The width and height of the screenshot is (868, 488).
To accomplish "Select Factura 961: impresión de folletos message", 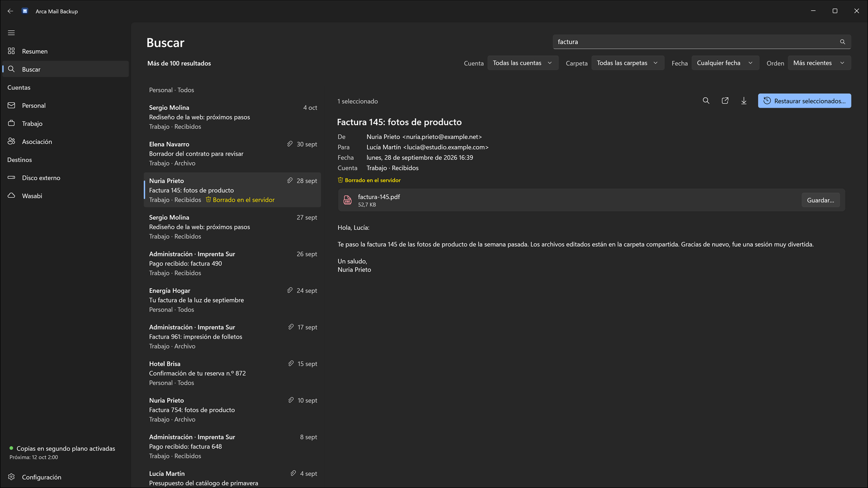I will tap(232, 337).
